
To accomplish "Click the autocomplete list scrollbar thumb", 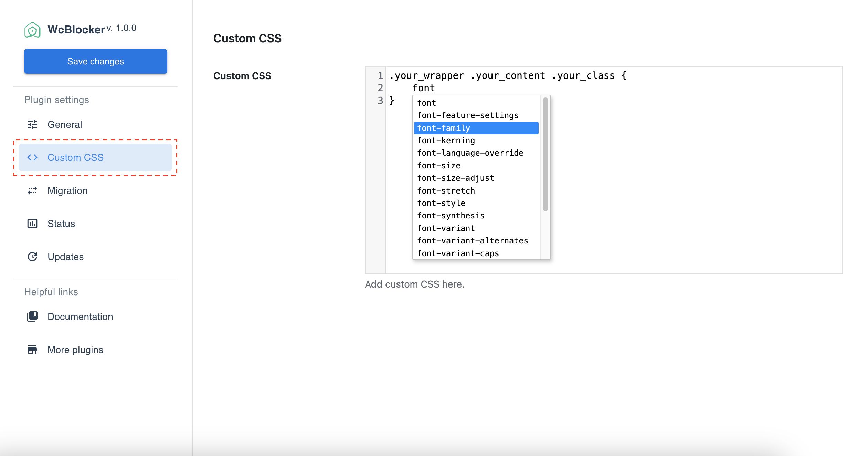I will pyautogui.click(x=545, y=154).
